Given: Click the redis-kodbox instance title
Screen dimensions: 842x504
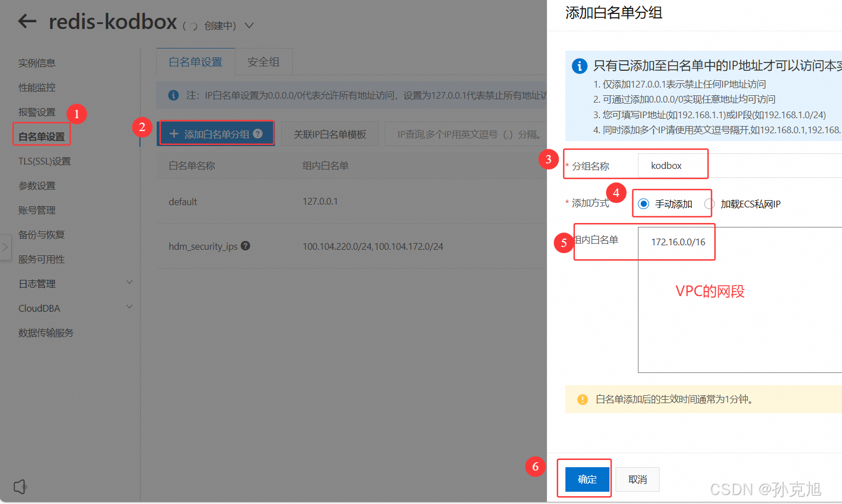Looking at the screenshot, I should point(113,22).
